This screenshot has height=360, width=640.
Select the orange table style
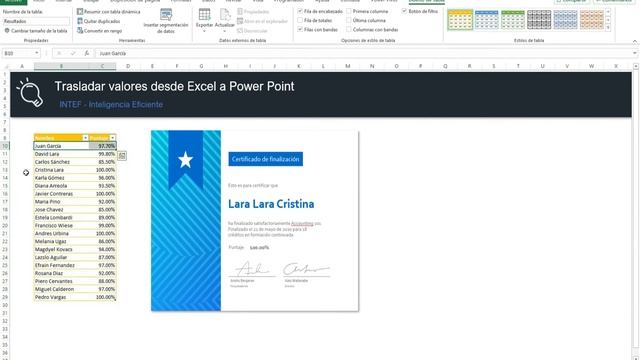click(591, 20)
